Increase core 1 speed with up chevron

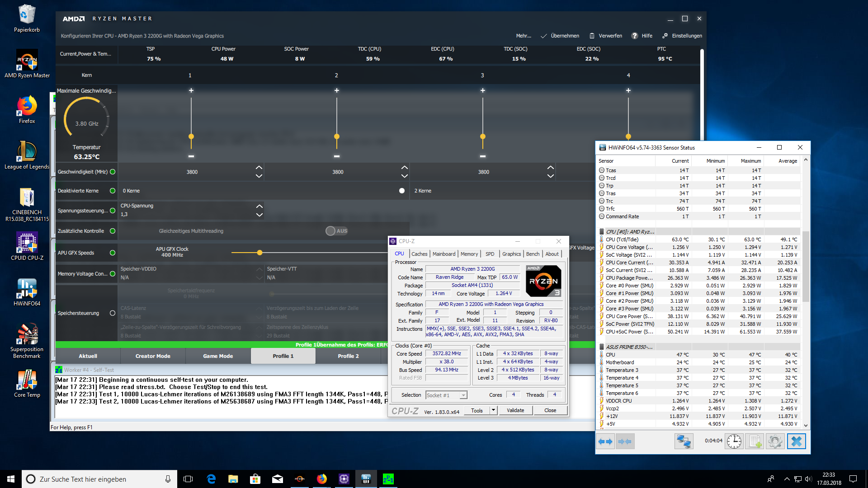(259, 168)
